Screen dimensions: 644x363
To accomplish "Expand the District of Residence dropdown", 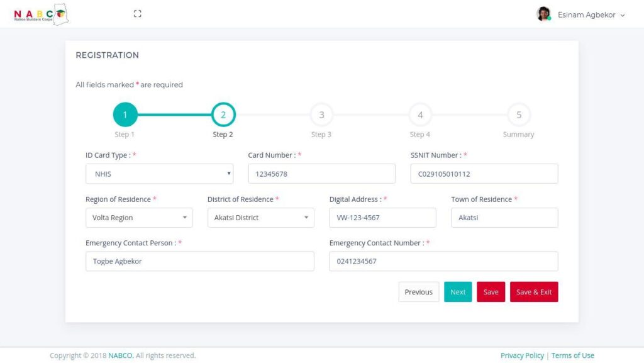I will tap(260, 218).
